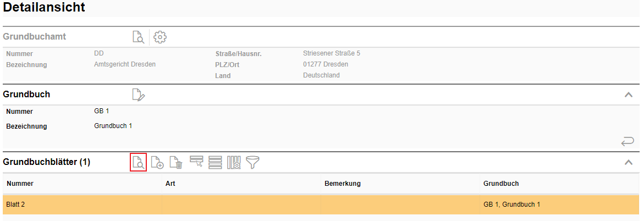Open the Grundbuchblätter filter funnel
The image size is (644, 221).
253,162
